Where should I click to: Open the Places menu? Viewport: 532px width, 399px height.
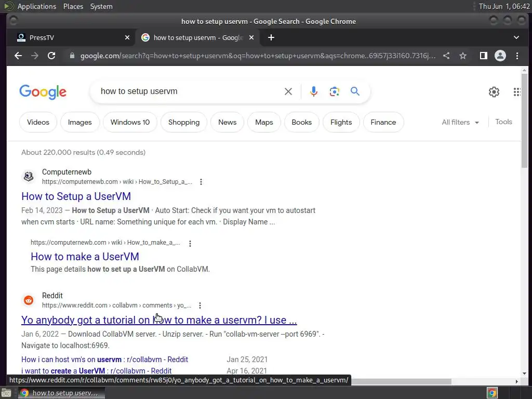click(x=73, y=6)
